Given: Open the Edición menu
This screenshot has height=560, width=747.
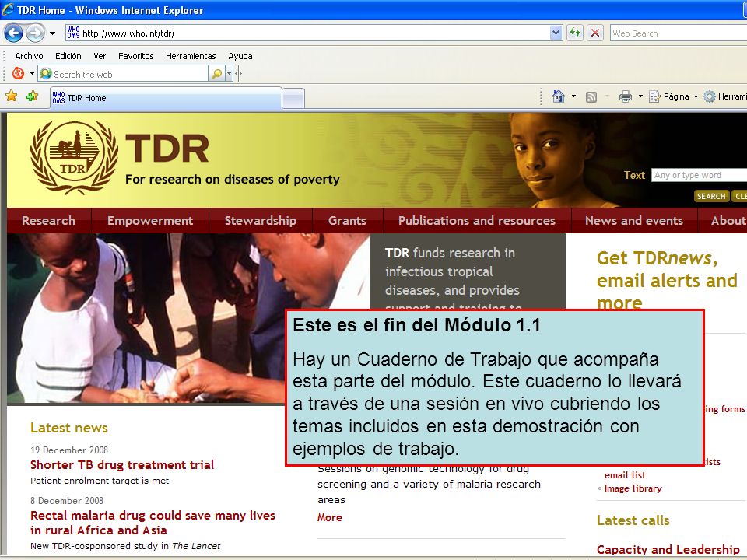Looking at the screenshot, I should click(x=68, y=56).
